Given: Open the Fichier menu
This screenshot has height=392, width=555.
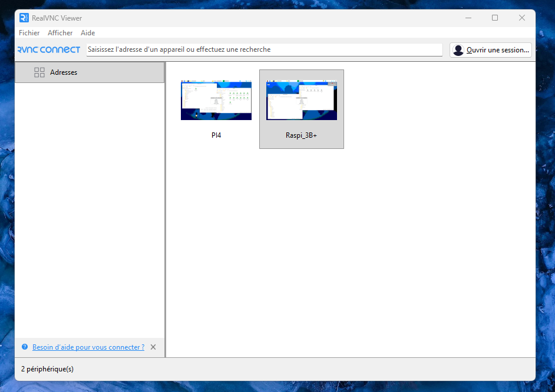Looking at the screenshot, I should [x=29, y=33].
